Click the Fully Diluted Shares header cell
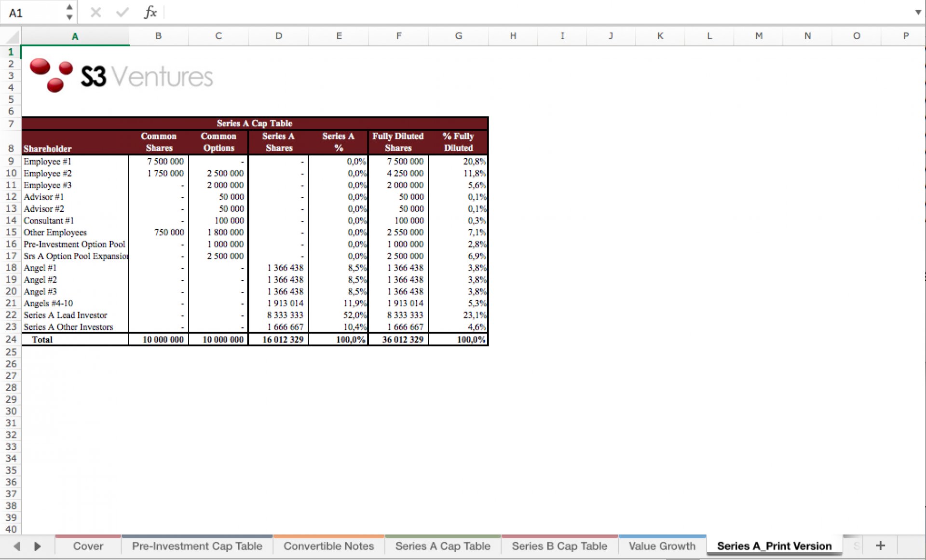926x560 pixels. click(x=398, y=142)
